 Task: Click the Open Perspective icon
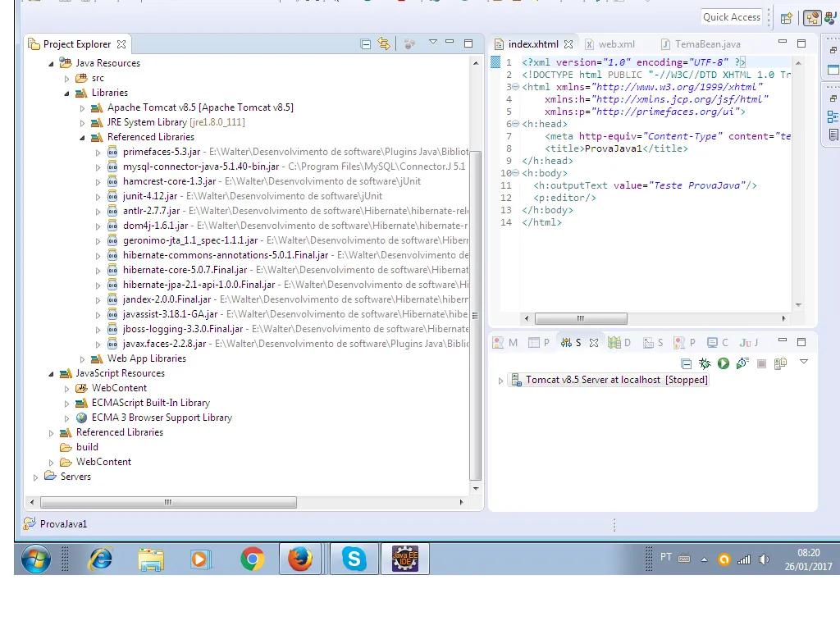(x=787, y=17)
